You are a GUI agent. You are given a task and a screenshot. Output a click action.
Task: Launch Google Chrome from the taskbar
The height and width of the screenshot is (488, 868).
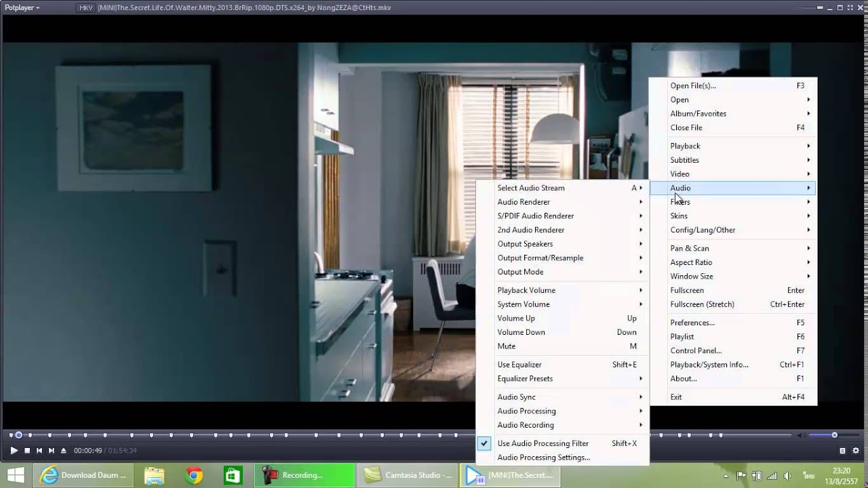coord(194,475)
